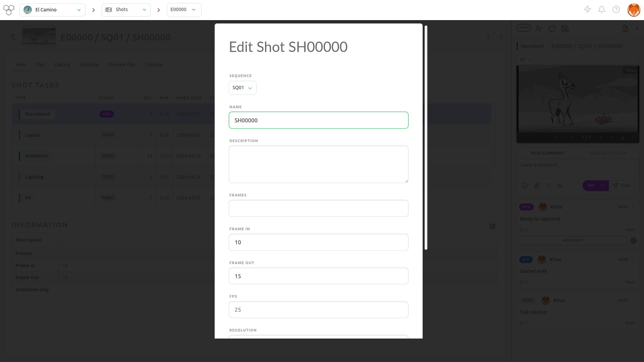Viewport: 644px width, 362px height.
Task: Select the Storyboard task row
Action: click(252, 114)
